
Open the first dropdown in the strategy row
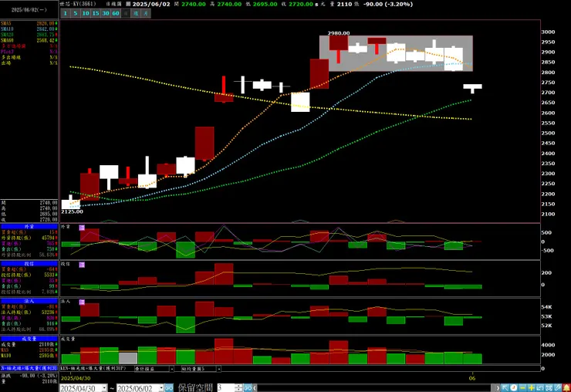click(x=171, y=369)
